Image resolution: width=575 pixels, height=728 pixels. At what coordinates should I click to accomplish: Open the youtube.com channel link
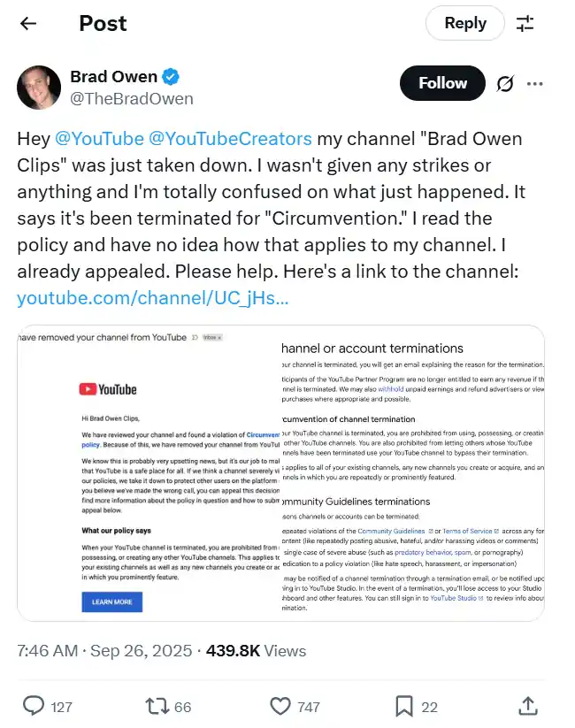(152, 298)
